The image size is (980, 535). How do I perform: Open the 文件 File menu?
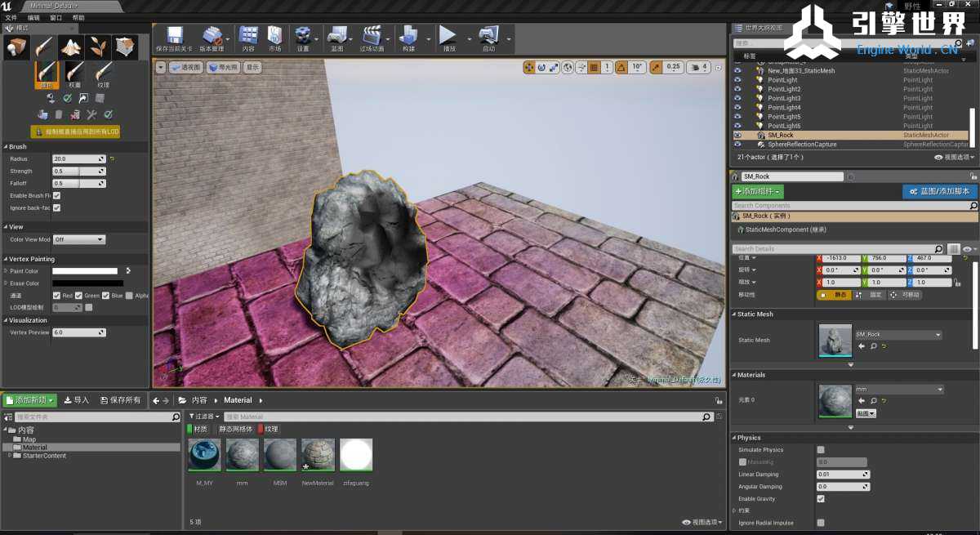pyautogui.click(x=11, y=17)
